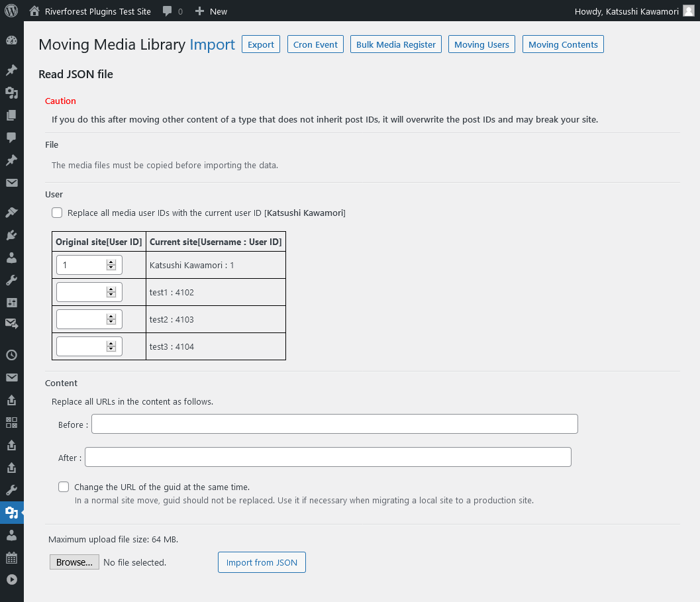The image size is (700, 602).
Task: Enable replacing all media user IDs checkbox
Action: 57,213
